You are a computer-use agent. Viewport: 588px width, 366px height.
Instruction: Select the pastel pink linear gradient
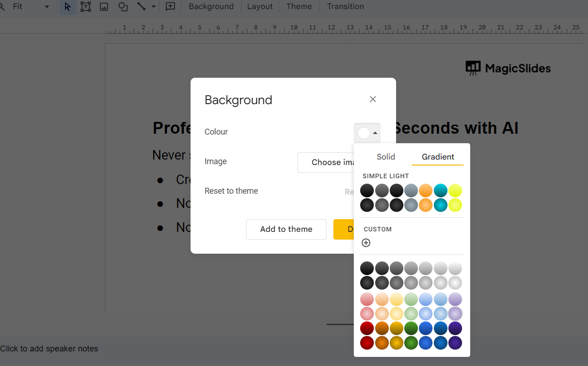[x=367, y=299]
